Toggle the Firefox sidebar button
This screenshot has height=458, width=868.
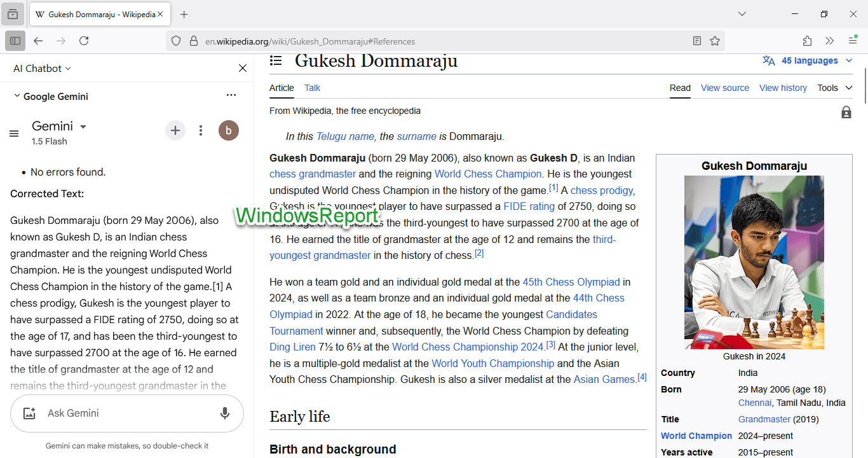pos(15,41)
